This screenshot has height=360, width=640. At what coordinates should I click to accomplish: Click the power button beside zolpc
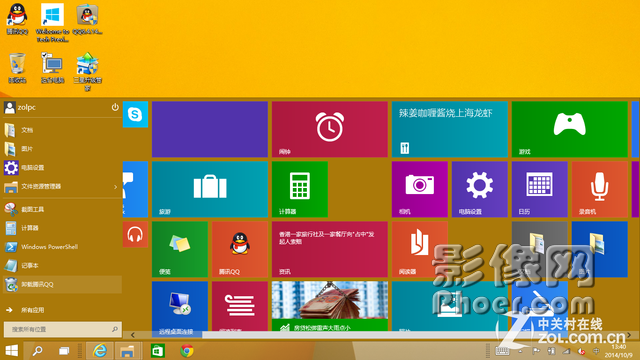[115, 107]
